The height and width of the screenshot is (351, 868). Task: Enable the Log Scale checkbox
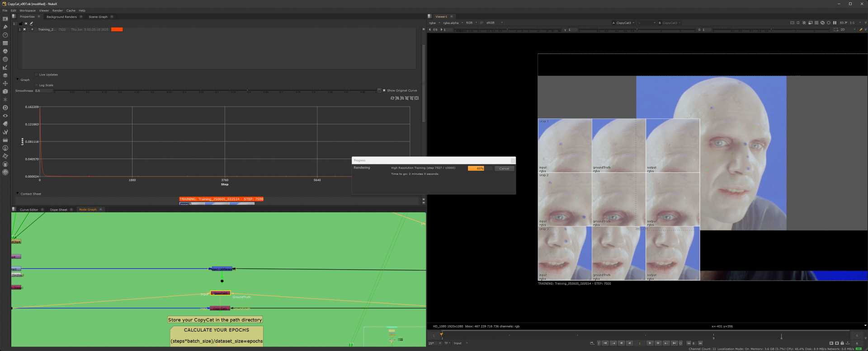(x=37, y=85)
